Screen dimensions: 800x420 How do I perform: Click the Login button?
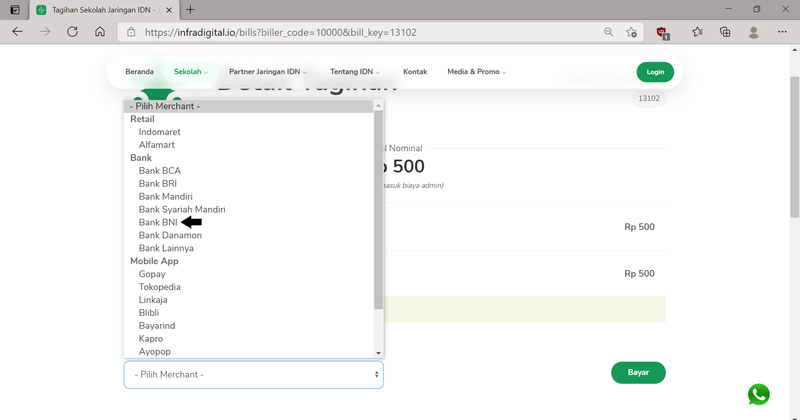click(x=655, y=72)
